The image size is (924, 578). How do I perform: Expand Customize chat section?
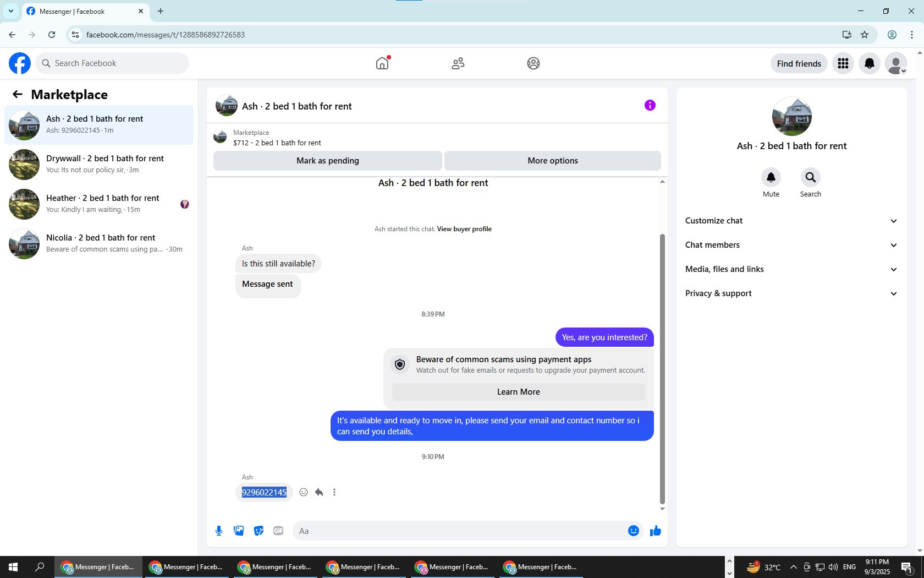click(791, 221)
